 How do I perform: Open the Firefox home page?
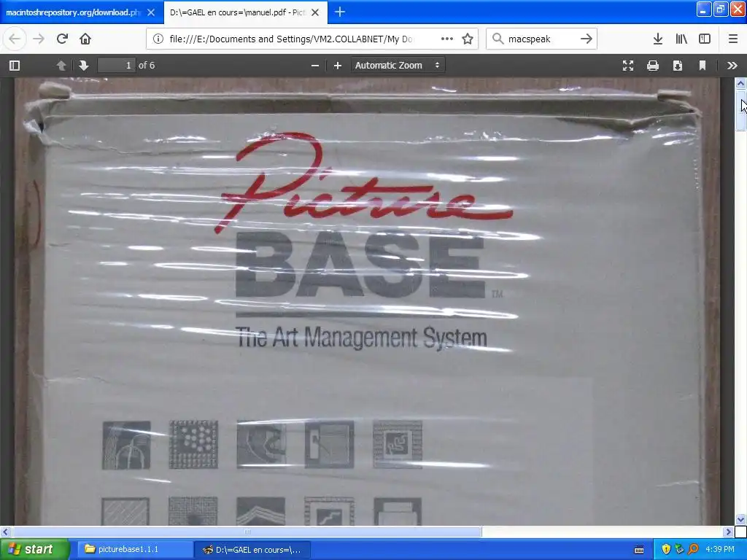tap(85, 39)
